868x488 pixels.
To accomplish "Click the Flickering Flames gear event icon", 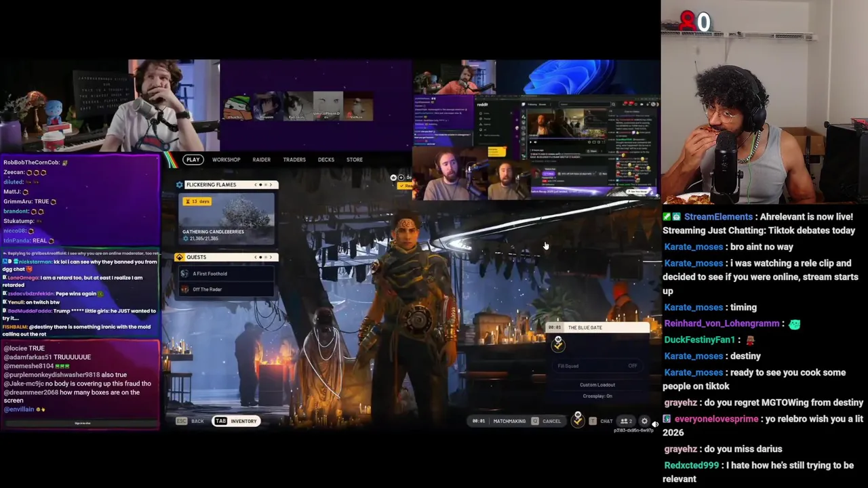I will tap(180, 184).
